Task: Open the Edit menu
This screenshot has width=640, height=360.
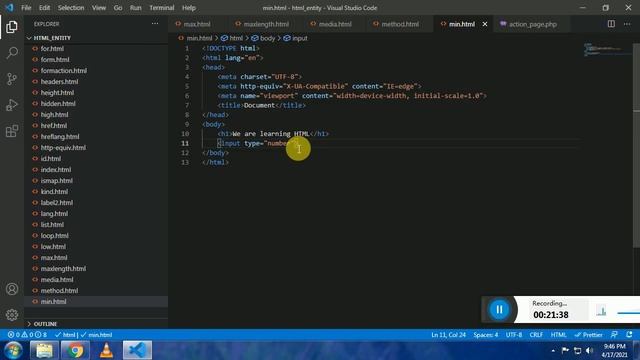Action: 44,8
